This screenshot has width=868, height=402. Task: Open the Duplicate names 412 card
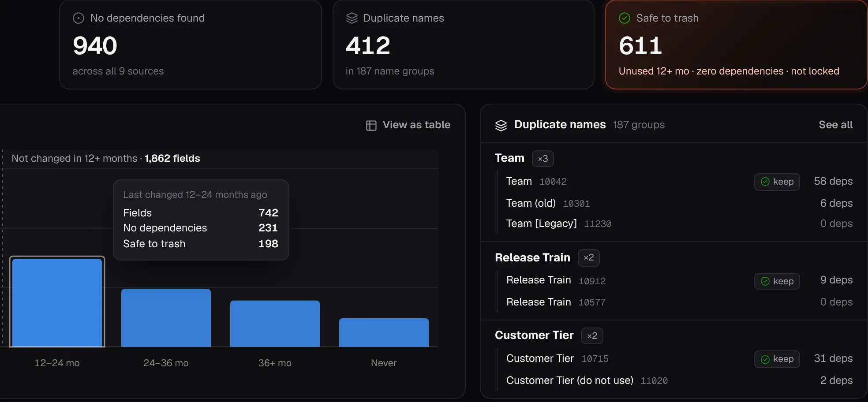point(463,45)
